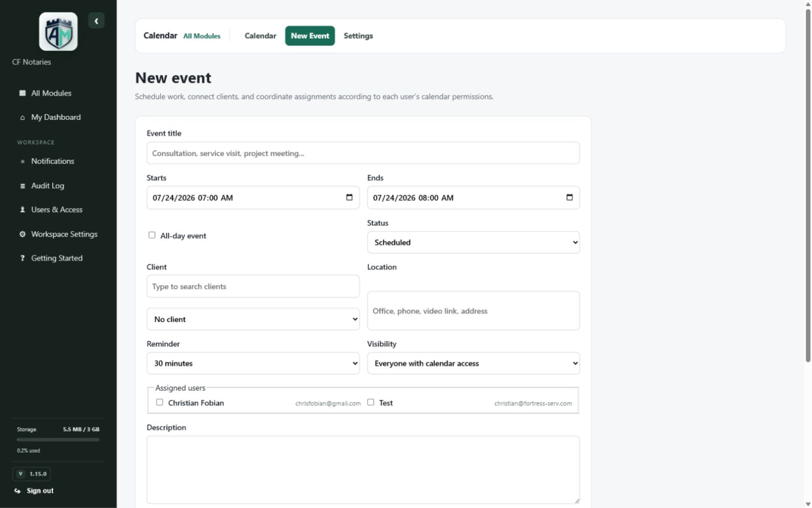The width and height of the screenshot is (812, 508).
Task: Click the scrollbar down arrow
Action: [x=808, y=504]
